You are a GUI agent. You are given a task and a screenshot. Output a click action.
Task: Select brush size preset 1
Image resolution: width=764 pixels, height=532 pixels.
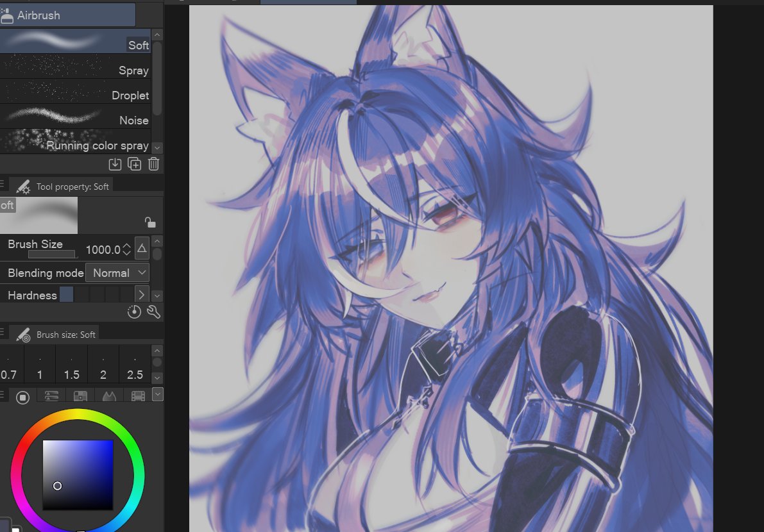click(x=40, y=365)
